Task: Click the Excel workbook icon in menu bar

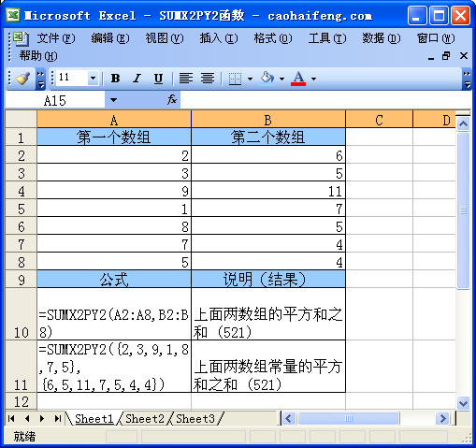Action: (21, 38)
